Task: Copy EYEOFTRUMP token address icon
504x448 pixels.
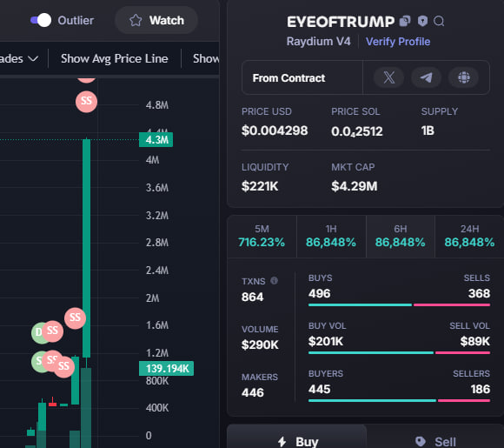Action: coord(405,21)
